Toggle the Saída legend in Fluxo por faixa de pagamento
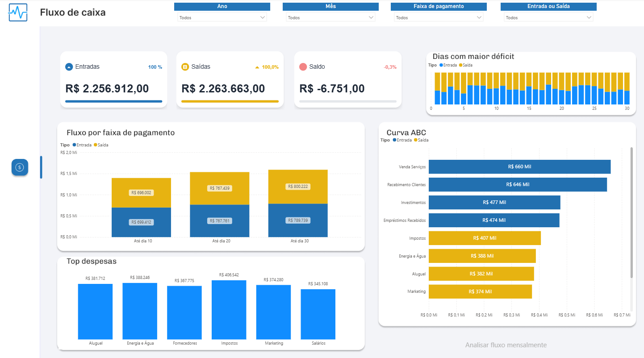Screen dimensions: 644x358 click(95, 145)
